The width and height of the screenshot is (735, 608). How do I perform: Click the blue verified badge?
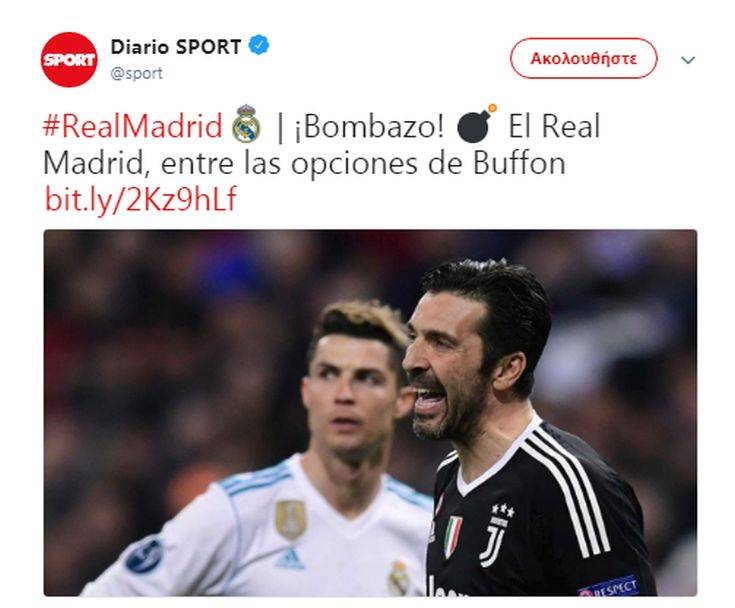pyautogui.click(x=259, y=45)
